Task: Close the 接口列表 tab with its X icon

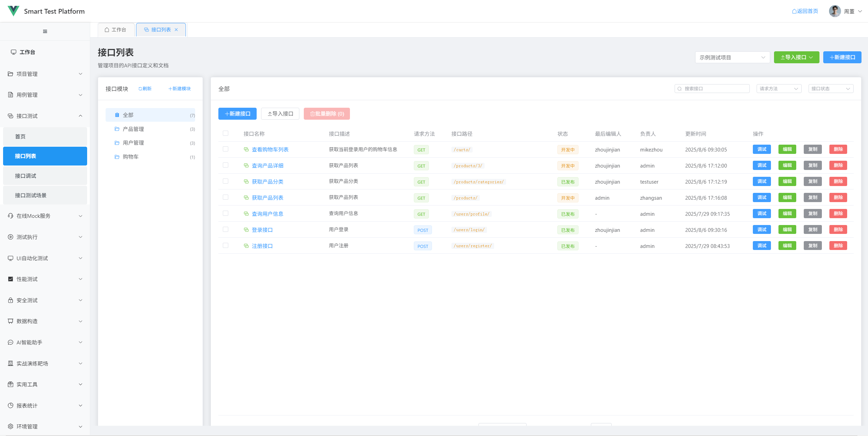Action: point(176,30)
